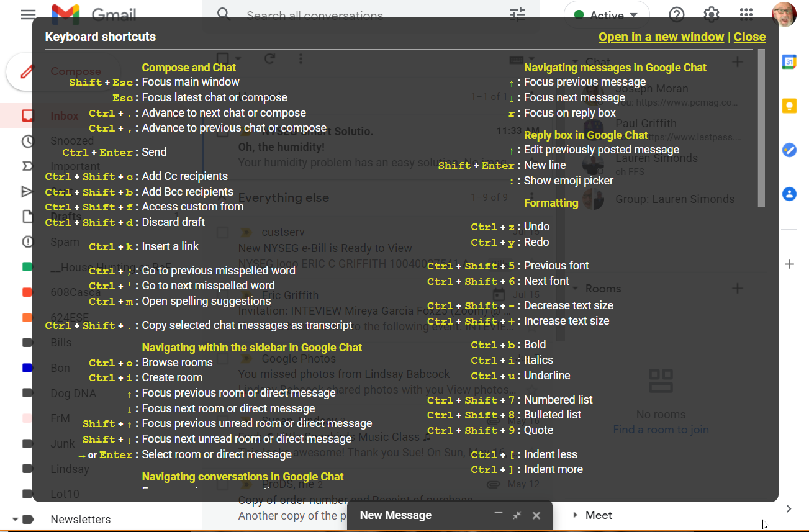Viewport: 809px width, 532px height.
Task: Open the Support help icon
Action: 677,14
